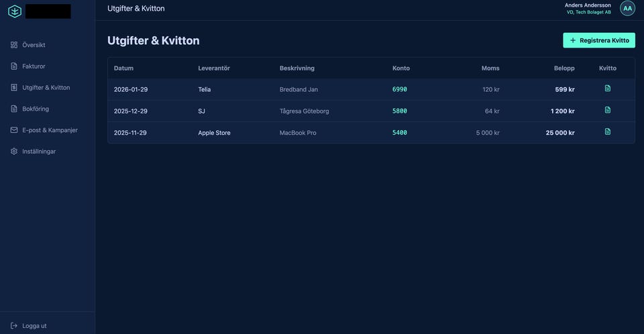
Task: Select the Tågresa Göteborg expense row
Action: (x=304, y=111)
